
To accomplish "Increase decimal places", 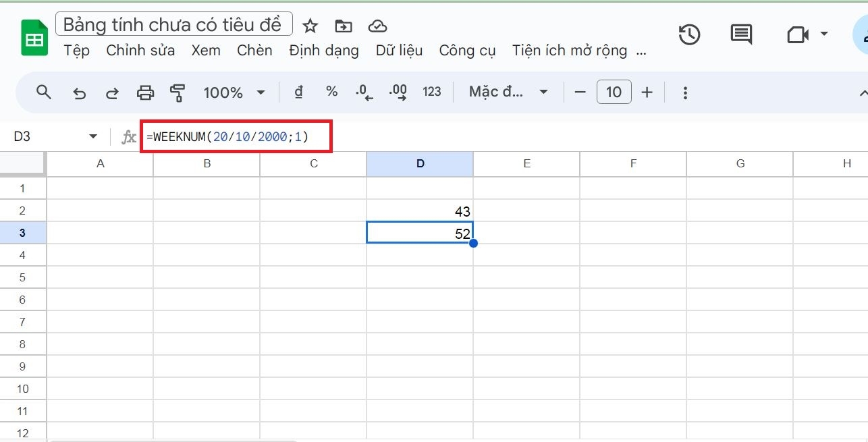I will (x=398, y=93).
